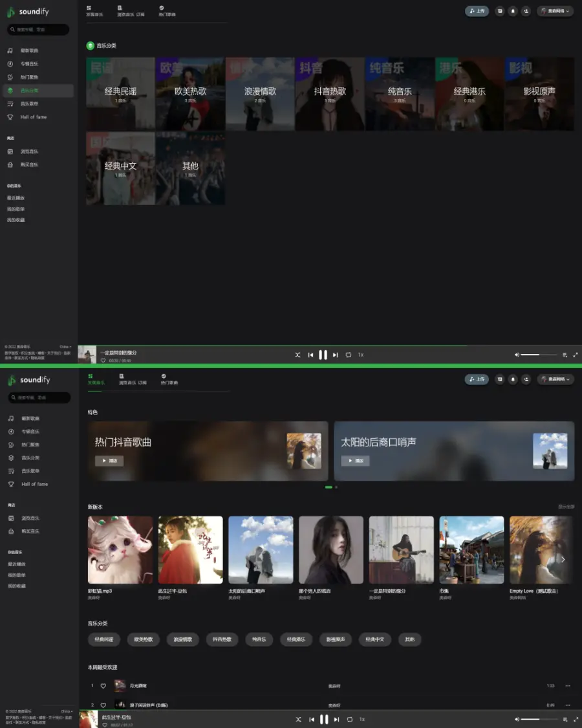Open 1x speed menu in 此生过半-豆包 player
The image size is (582, 728).
point(362,719)
